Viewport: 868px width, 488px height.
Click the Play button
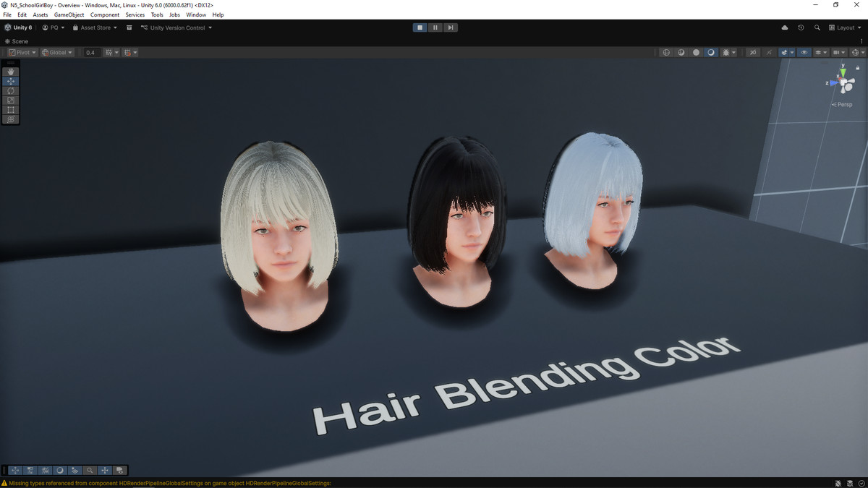(x=420, y=27)
